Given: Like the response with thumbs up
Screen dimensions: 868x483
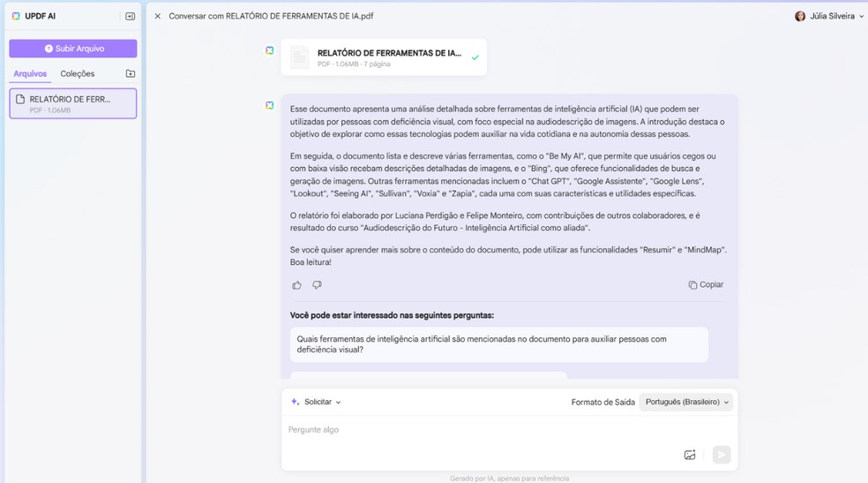Looking at the screenshot, I should [296, 285].
